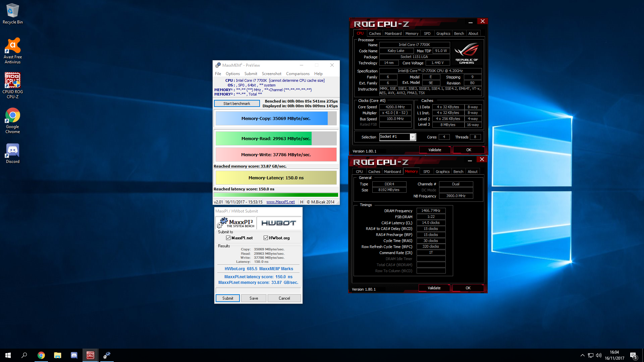
Task: Minimize the upper ROG CPU-Z window
Action: point(471,22)
